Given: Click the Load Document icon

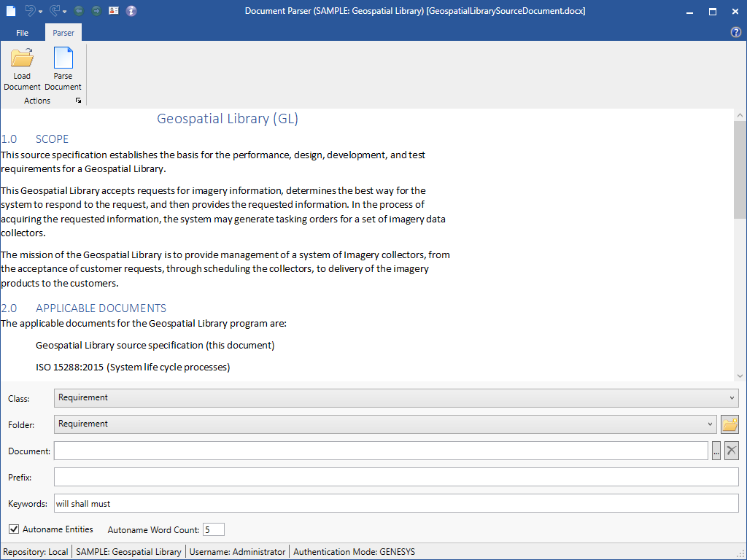Looking at the screenshot, I should pyautogui.click(x=22, y=59).
